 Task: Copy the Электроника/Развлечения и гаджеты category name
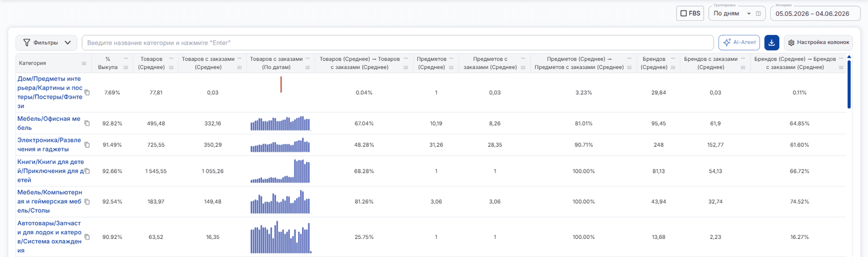coord(87,145)
